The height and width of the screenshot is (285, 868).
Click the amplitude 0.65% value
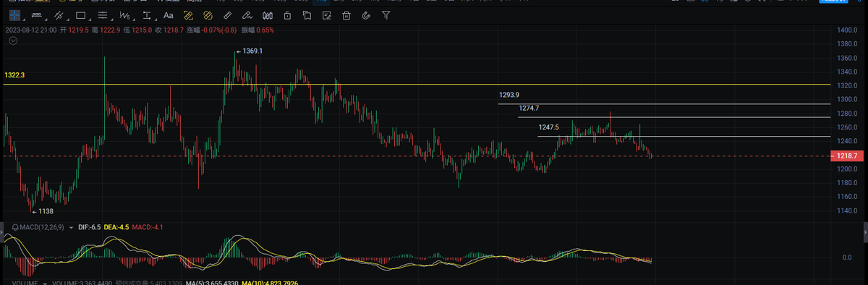click(x=265, y=30)
